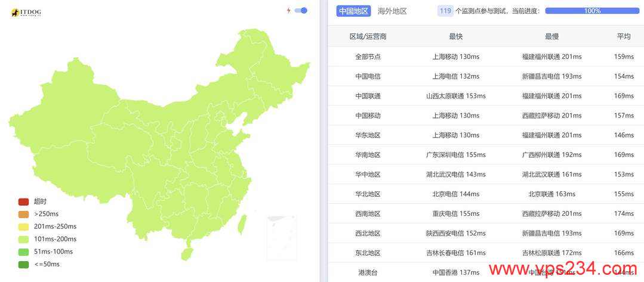
Task: Click the red 超时 legend swatch
Action: [23, 202]
